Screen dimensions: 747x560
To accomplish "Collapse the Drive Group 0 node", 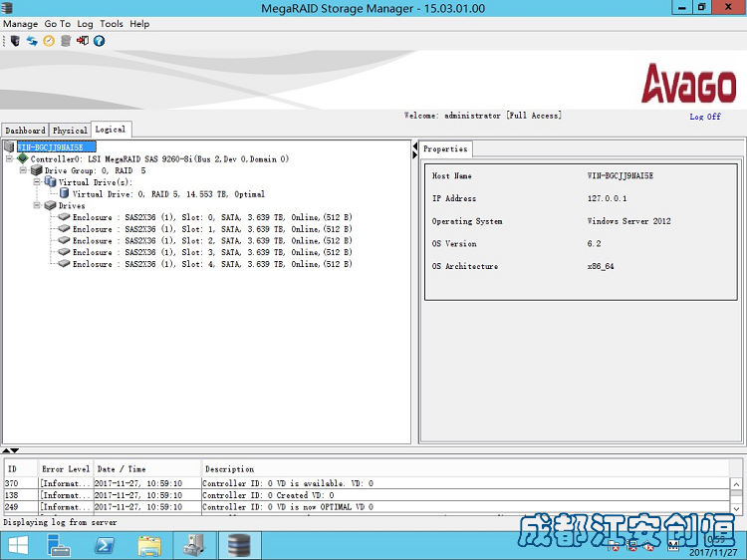I will [23, 170].
